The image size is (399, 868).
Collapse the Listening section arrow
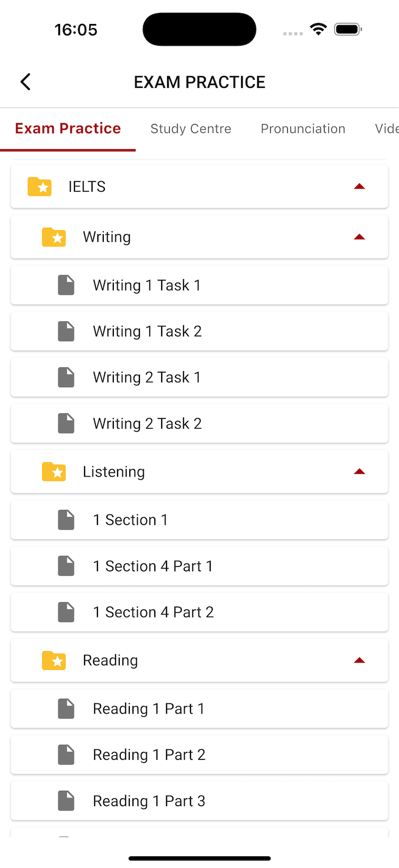[x=360, y=472]
